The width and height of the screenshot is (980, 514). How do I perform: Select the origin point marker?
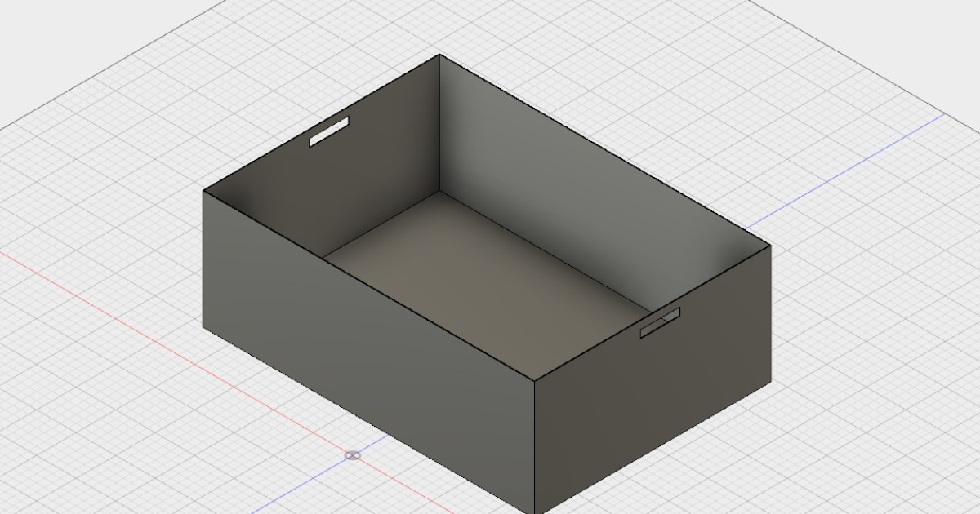coord(351,454)
